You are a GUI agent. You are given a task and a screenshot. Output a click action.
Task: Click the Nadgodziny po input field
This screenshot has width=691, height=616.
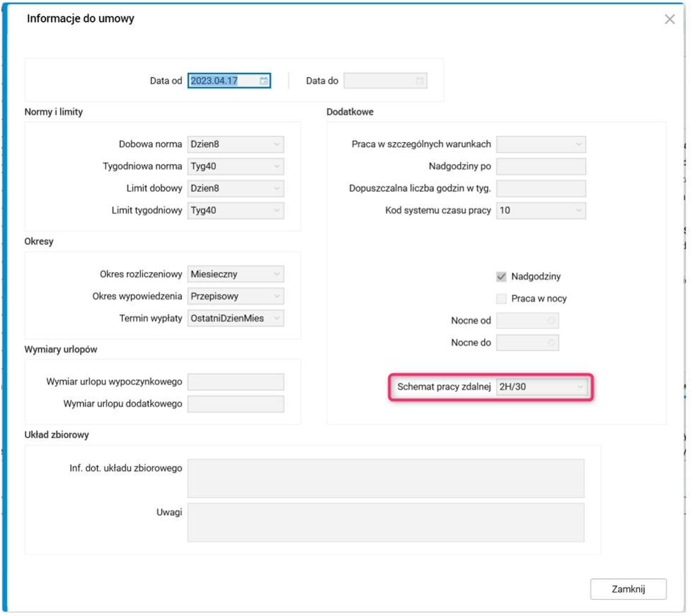tap(541, 167)
